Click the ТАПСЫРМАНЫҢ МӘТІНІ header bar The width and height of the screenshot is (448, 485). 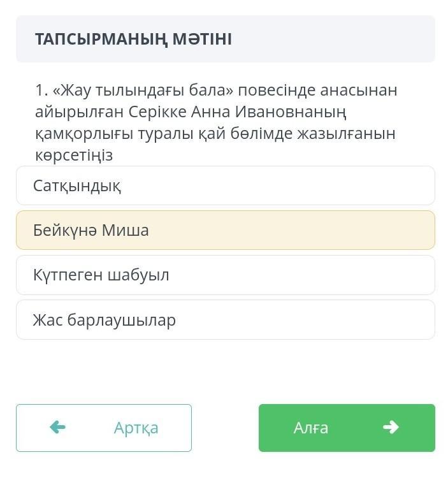[226, 39]
